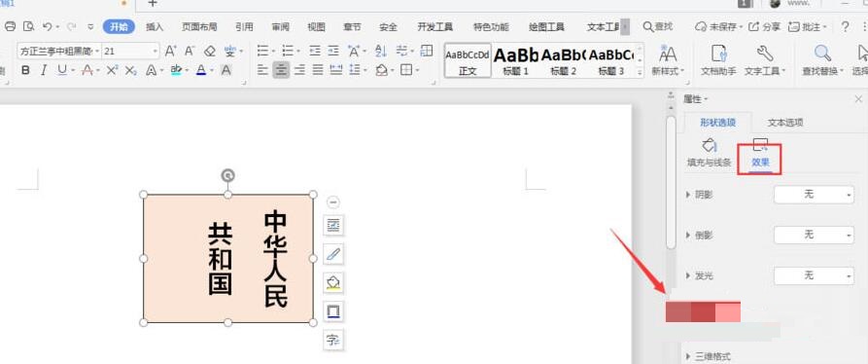This screenshot has height=364, width=868.
Task: Decrease paragraph indent
Action: click(315, 52)
